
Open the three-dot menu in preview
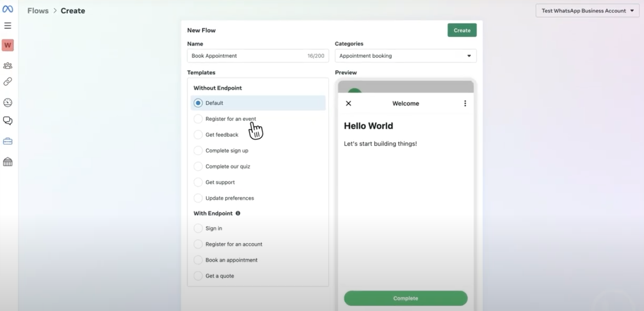(x=465, y=104)
